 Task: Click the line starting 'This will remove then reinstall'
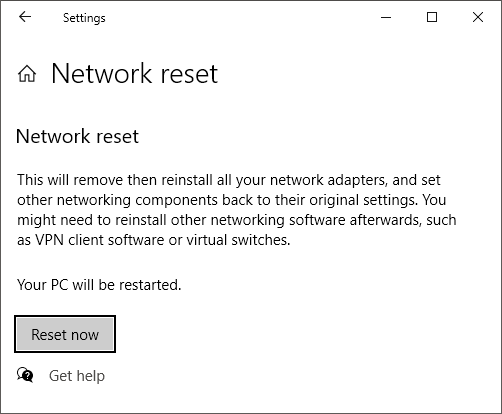(x=229, y=180)
